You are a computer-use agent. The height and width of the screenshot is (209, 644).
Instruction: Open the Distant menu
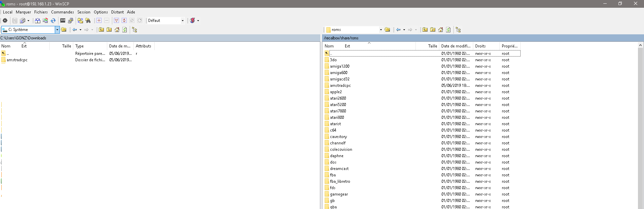coord(118,12)
